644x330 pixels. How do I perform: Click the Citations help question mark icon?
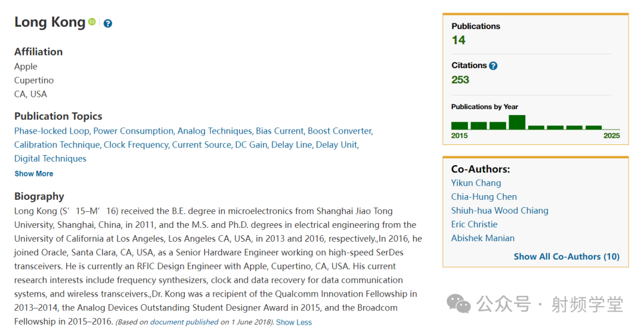coord(493,66)
